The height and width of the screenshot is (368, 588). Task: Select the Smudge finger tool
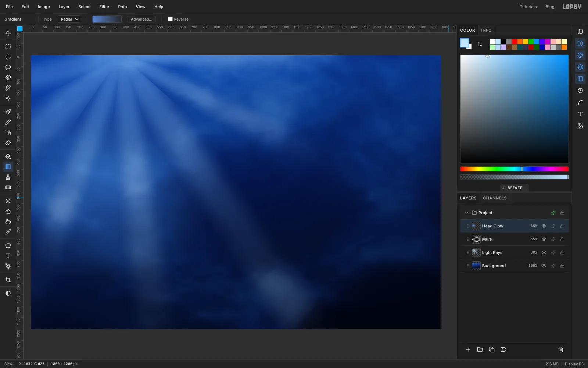[8, 222]
